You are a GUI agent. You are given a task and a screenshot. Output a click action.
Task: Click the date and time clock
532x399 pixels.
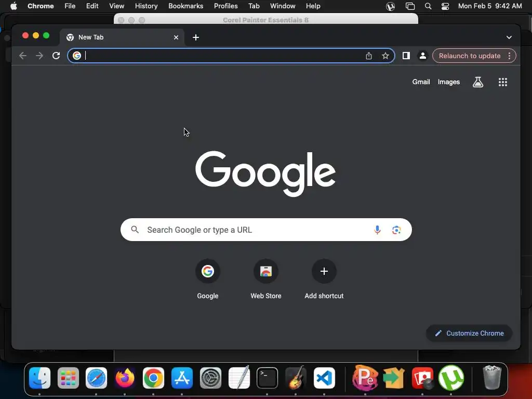[x=490, y=6]
